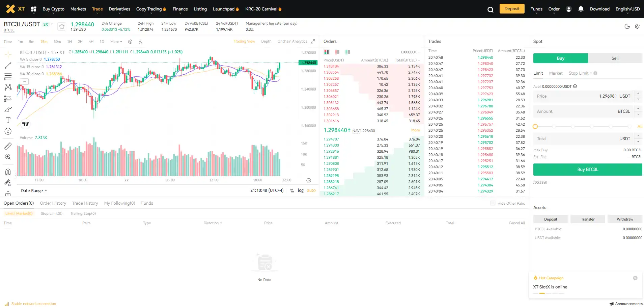644x307 pixels.
Task: Toggle magnet mode for drawings
Action: [x=8, y=172]
